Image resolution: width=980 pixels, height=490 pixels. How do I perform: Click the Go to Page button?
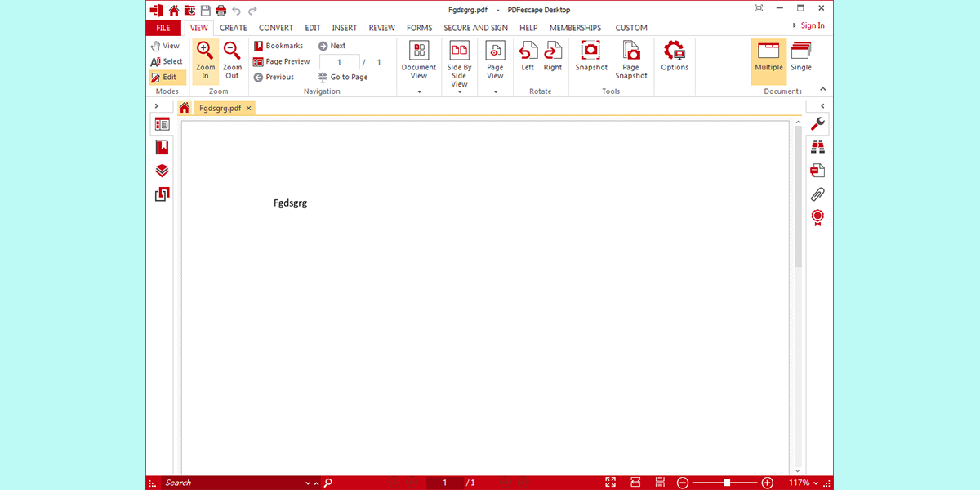tap(343, 77)
